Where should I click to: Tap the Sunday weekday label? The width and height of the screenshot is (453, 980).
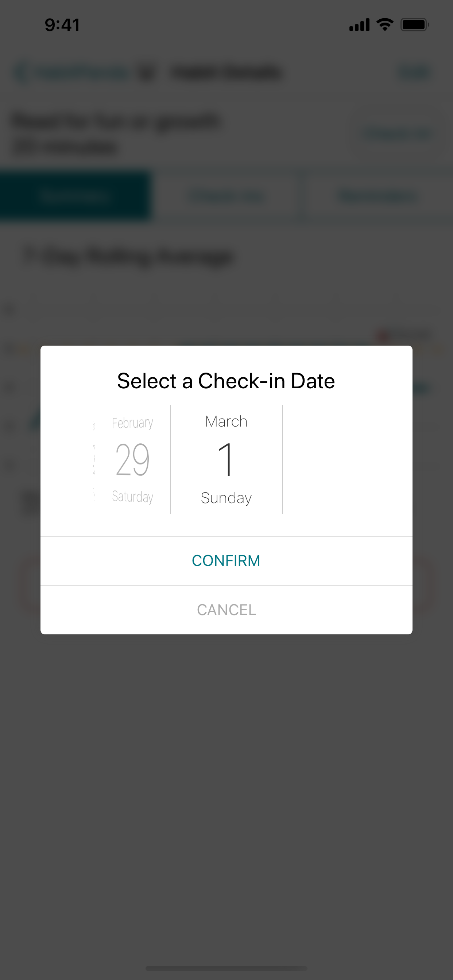pyautogui.click(x=226, y=498)
